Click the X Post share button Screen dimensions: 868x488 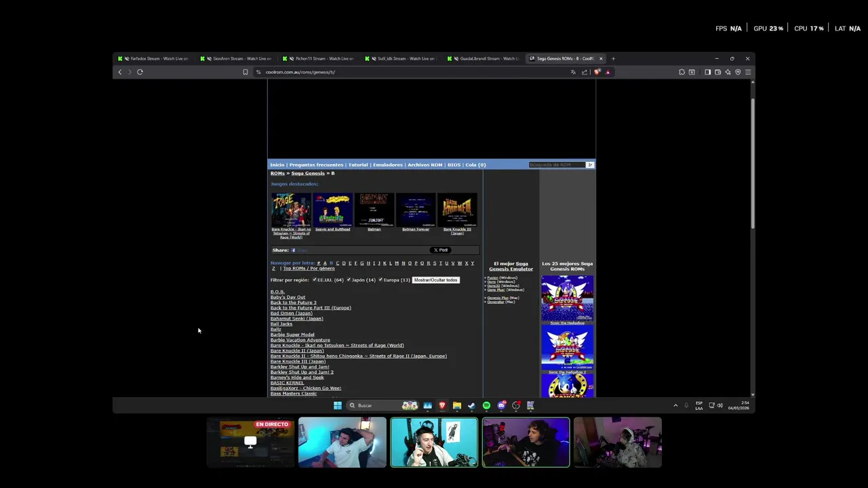pyautogui.click(x=441, y=250)
